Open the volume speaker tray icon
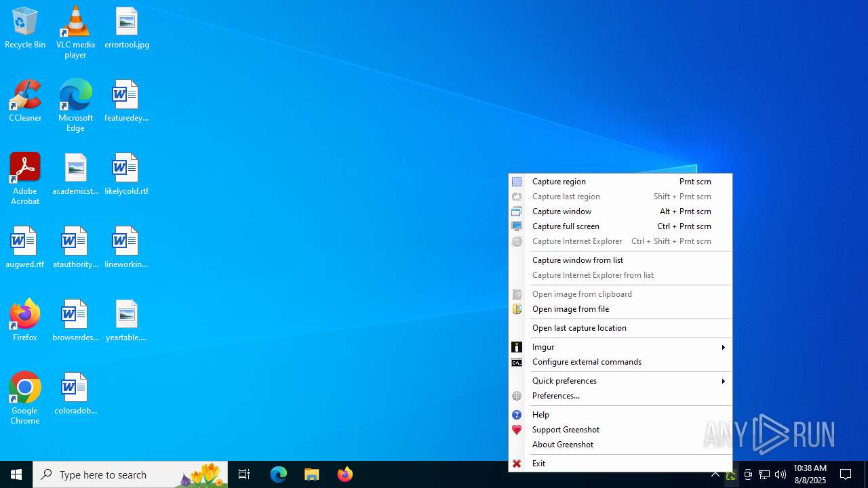868x488 pixels. coord(781,474)
